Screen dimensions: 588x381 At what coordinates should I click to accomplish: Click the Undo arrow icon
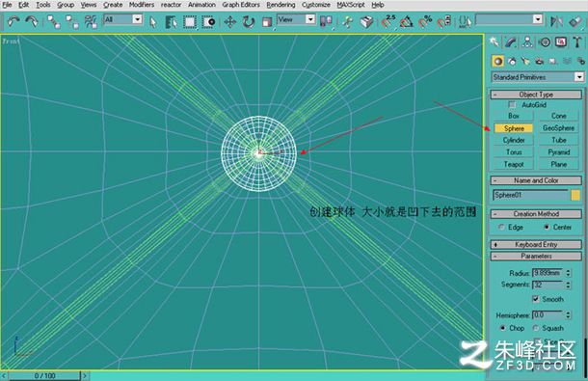[13, 21]
